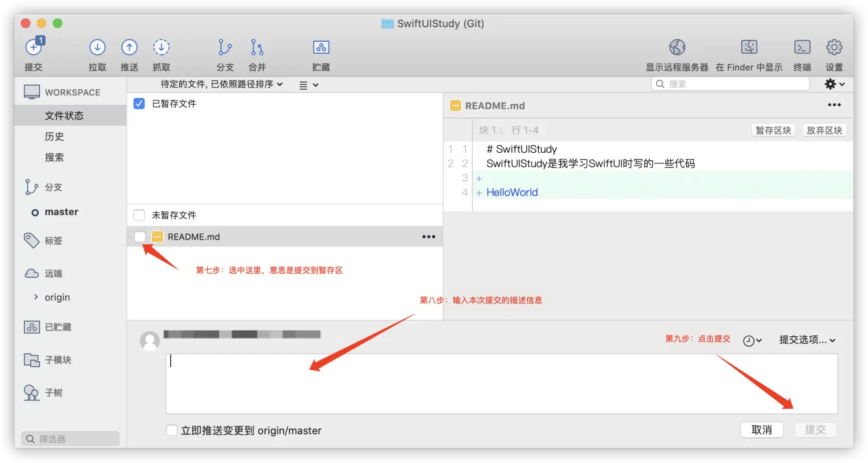The height and width of the screenshot is (463, 868).
Task: Click the magnifier icon in 筛选器 field
Action: pyautogui.click(x=31, y=439)
